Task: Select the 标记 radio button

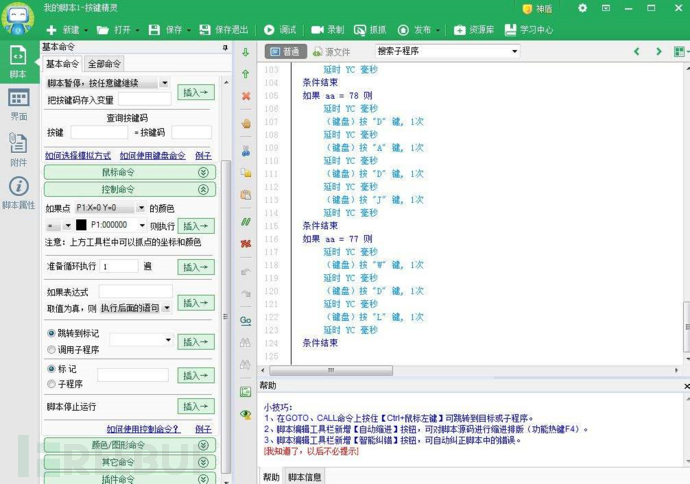Action: (51, 369)
